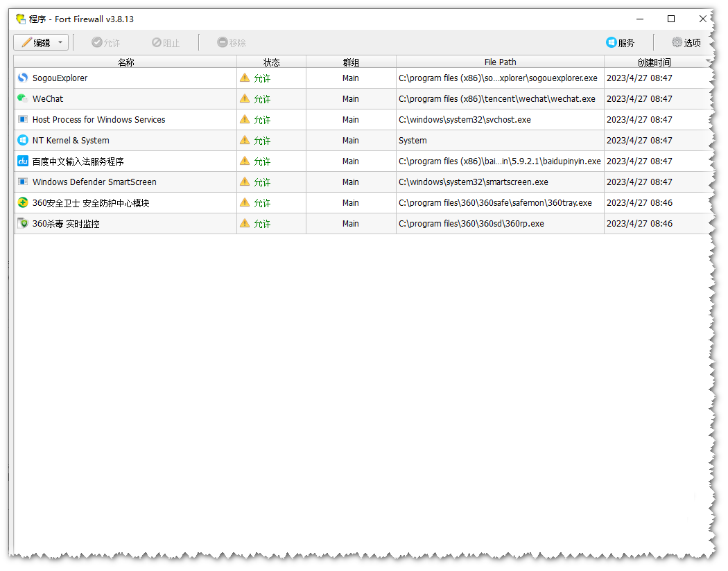Click the Baidu input method 'du' icon

click(x=23, y=161)
